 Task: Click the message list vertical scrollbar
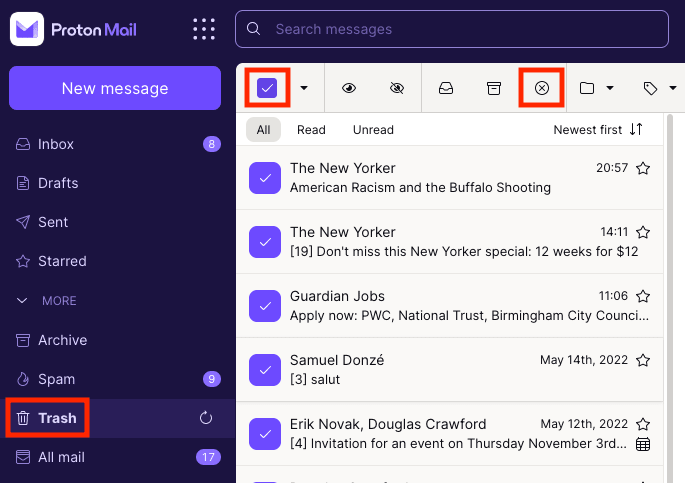669,298
